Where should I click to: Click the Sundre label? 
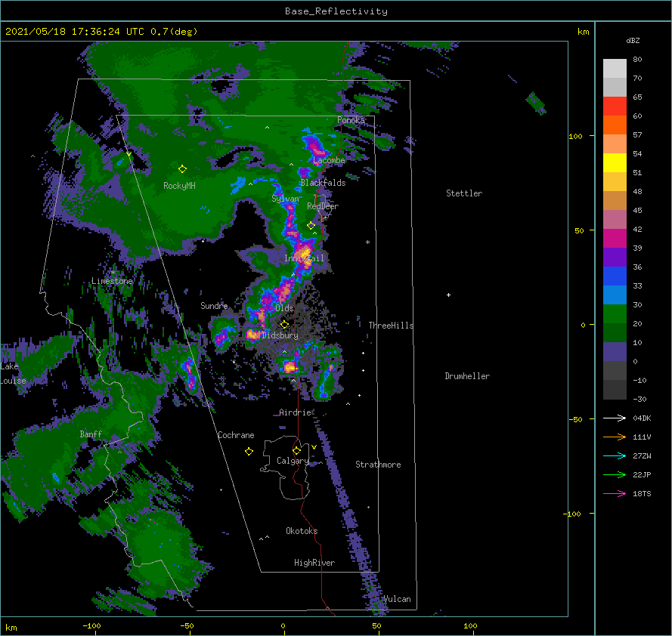214,306
